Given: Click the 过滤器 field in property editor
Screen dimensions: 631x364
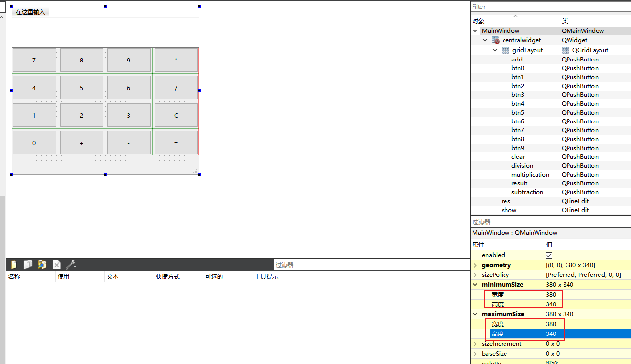Looking at the screenshot, I should (550, 222).
